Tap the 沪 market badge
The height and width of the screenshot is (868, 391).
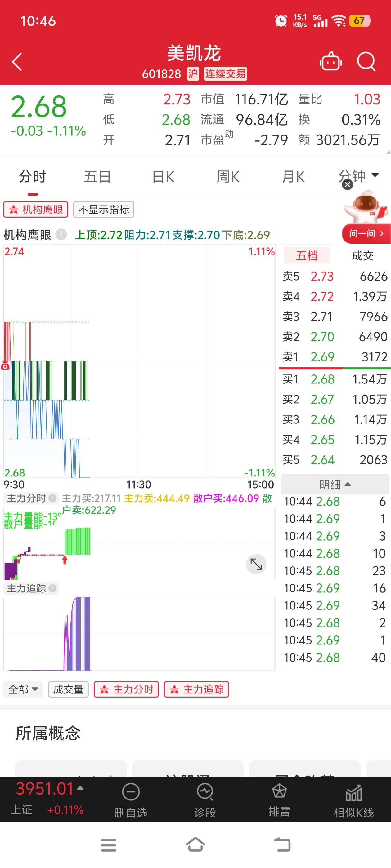pos(193,73)
